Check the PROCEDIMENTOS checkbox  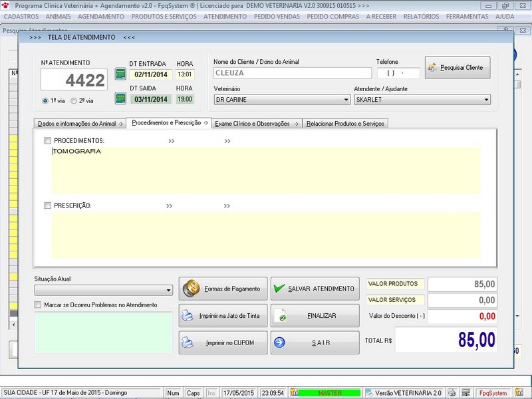[47, 141]
